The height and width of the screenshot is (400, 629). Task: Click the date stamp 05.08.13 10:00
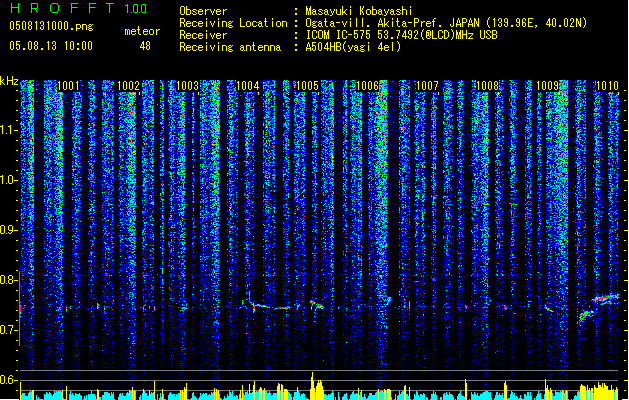[51, 46]
